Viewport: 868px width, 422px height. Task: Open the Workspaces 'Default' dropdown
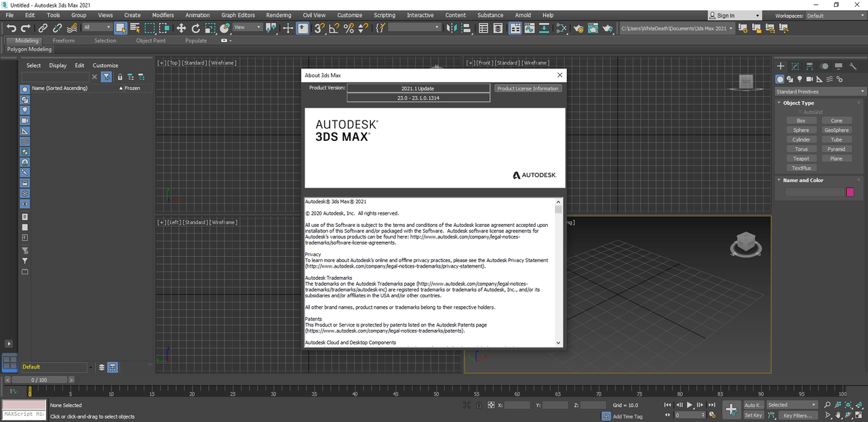tap(835, 16)
